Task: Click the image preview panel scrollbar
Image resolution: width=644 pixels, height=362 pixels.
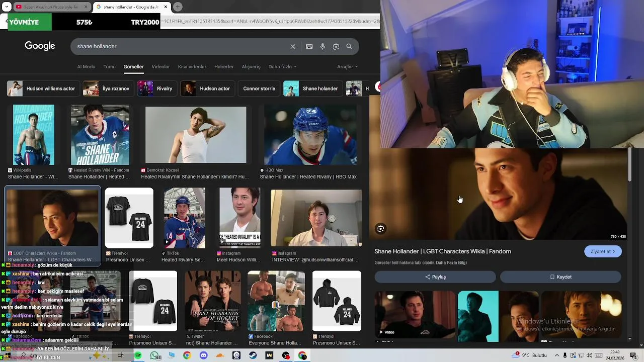Action: pyautogui.click(x=629, y=166)
